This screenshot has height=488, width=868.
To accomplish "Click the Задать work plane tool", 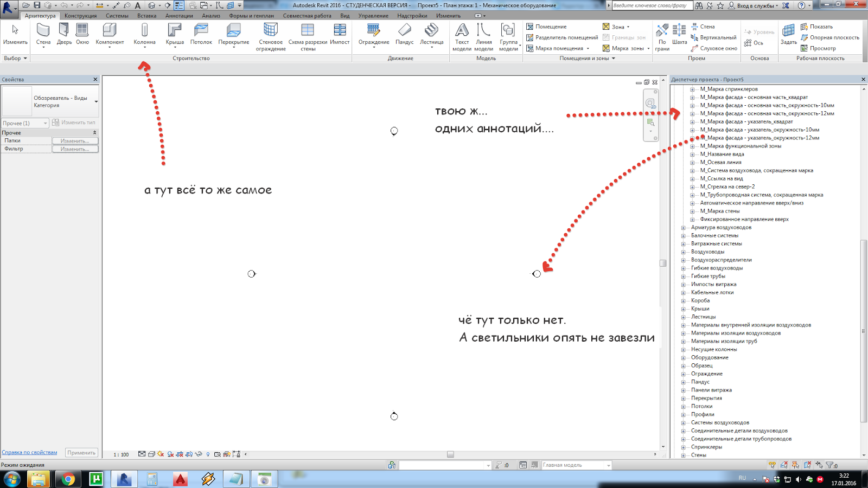I will point(788,34).
